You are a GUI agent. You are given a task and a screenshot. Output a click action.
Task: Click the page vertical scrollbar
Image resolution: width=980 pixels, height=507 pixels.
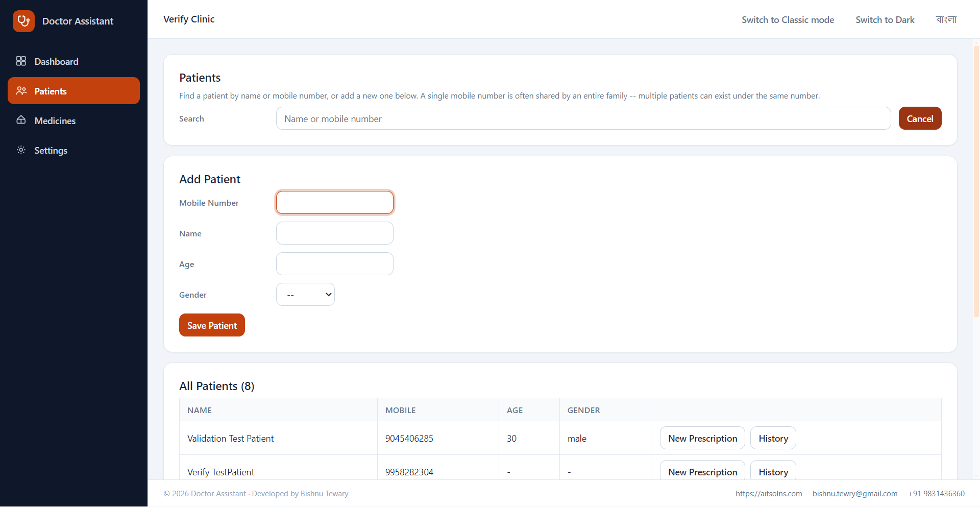click(976, 181)
